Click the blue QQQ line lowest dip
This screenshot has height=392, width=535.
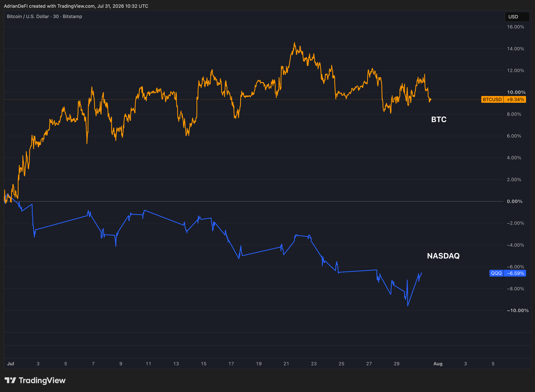click(407, 306)
